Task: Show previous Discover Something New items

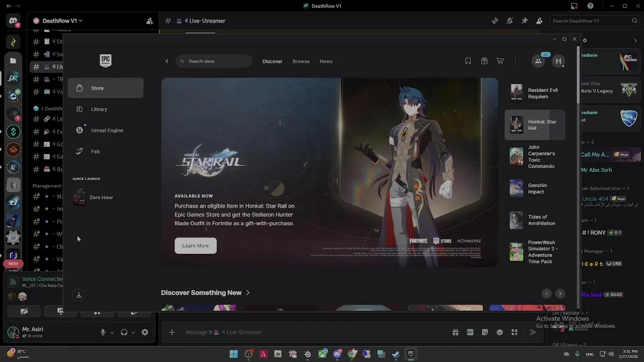Action: (546, 294)
